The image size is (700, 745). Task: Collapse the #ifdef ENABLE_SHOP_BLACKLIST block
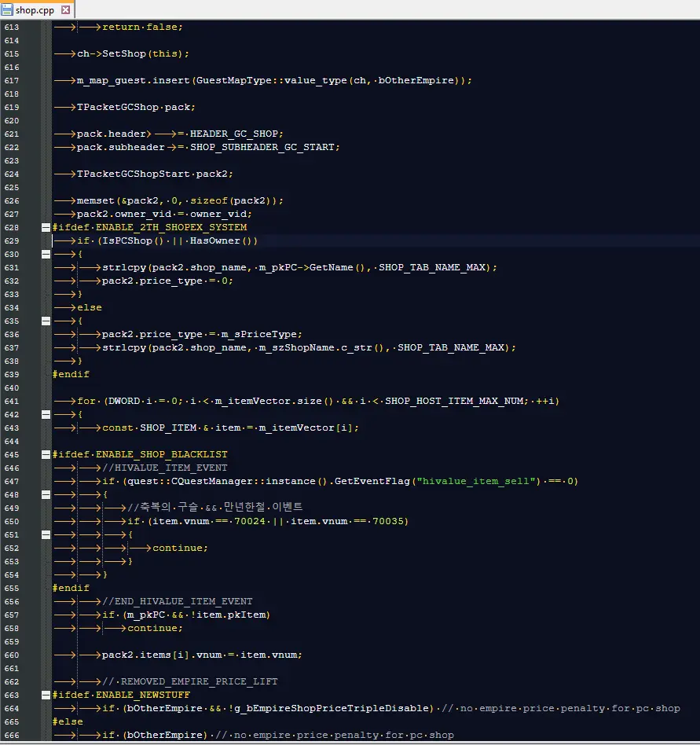46,455
